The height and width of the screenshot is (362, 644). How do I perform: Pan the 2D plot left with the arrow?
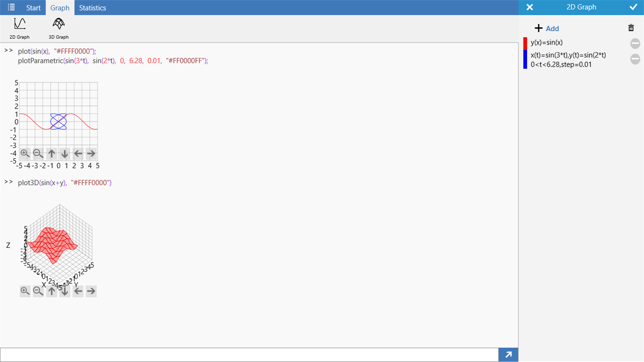[x=78, y=153]
